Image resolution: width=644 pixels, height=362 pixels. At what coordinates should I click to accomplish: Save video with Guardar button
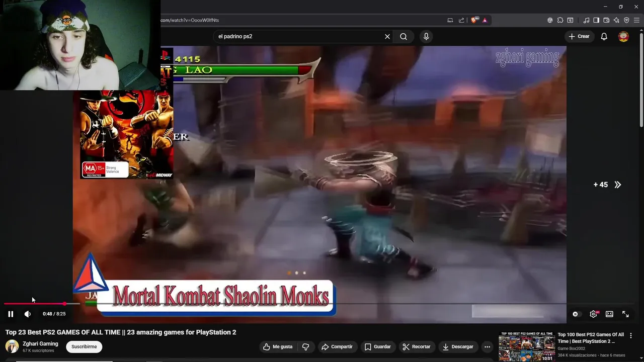pyautogui.click(x=378, y=346)
